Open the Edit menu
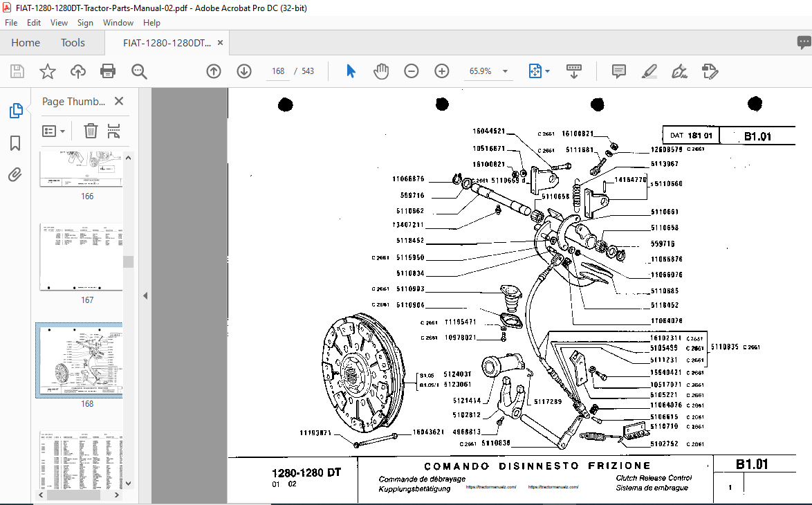 [x=34, y=23]
